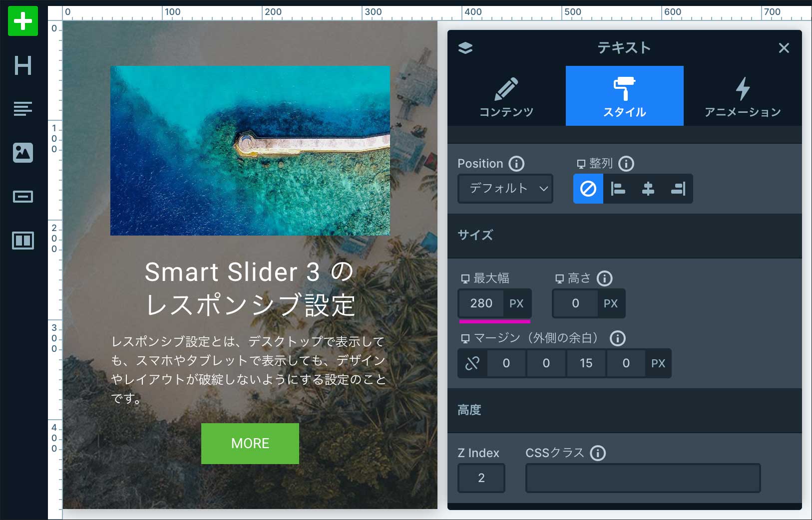
Task: Align the text layer to the right
Action: coord(678,189)
